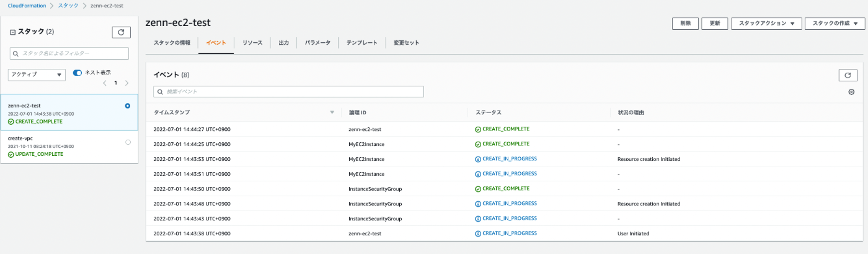This screenshot has width=868, height=254.
Task: Click CREATE_IN_PROGRESS status of 14:43:51 event
Action: point(506,174)
